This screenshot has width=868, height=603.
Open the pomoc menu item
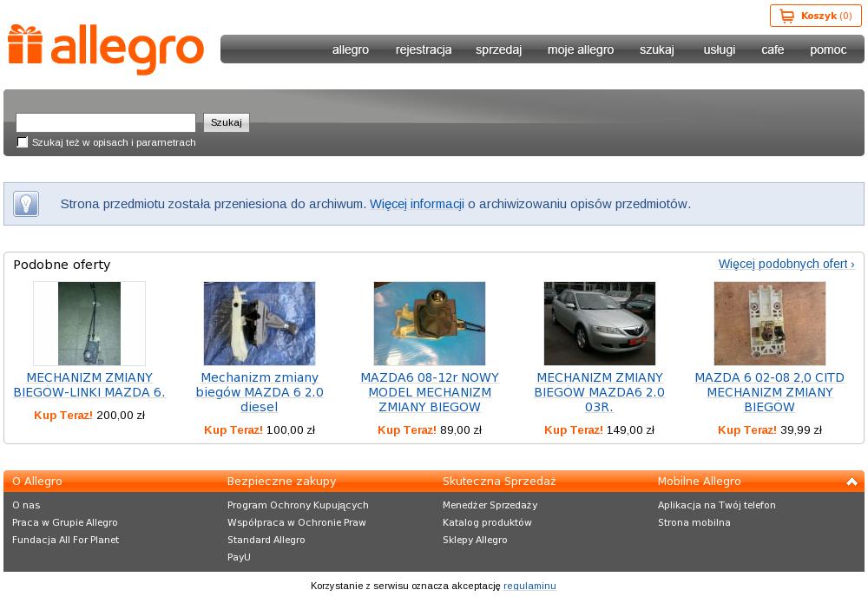coord(828,49)
